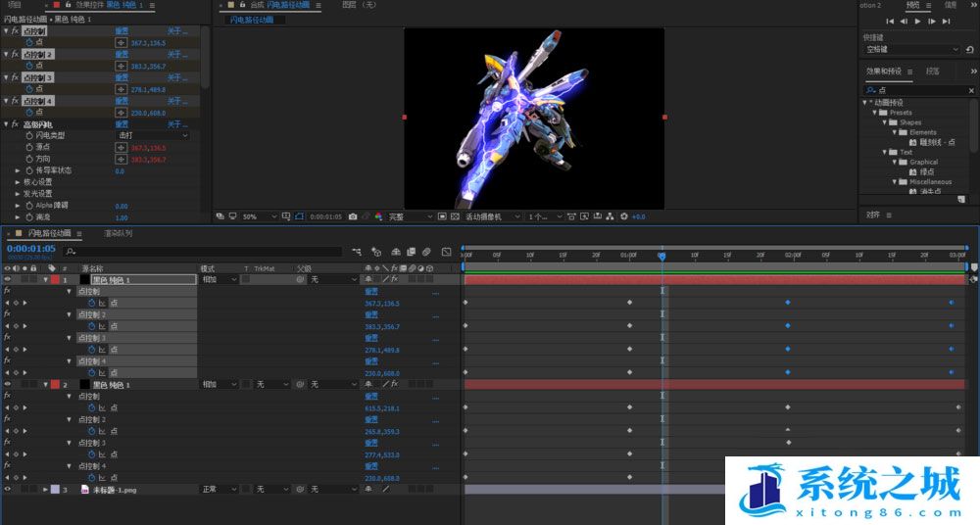Image resolution: width=980 pixels, height=525 pixels.
Task: Clear the effects search with X icon
Action: click(971, 91)
